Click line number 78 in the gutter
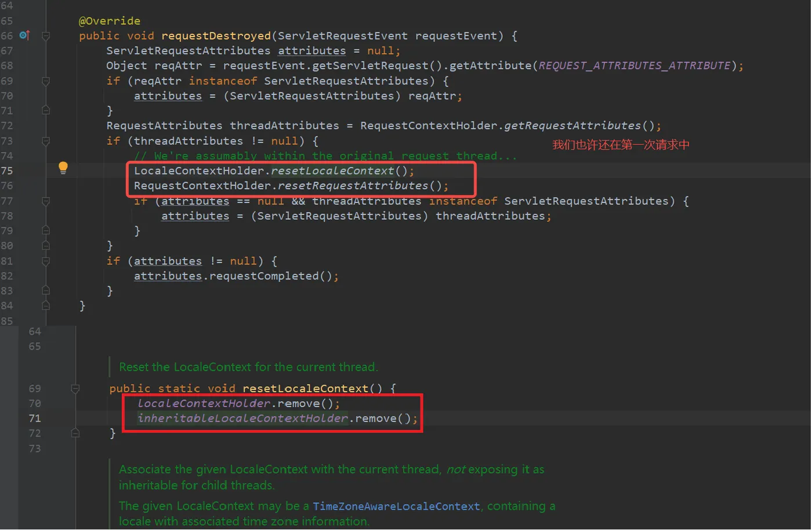The height and width of the screenshot is (530, 812). (x=7, y=216)
